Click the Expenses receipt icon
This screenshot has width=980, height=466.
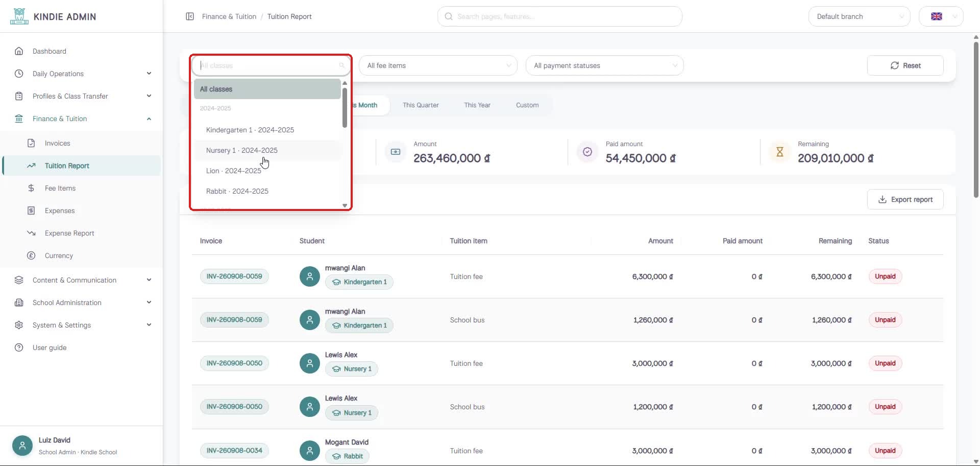pyautogui.click(x=31, y=211)
